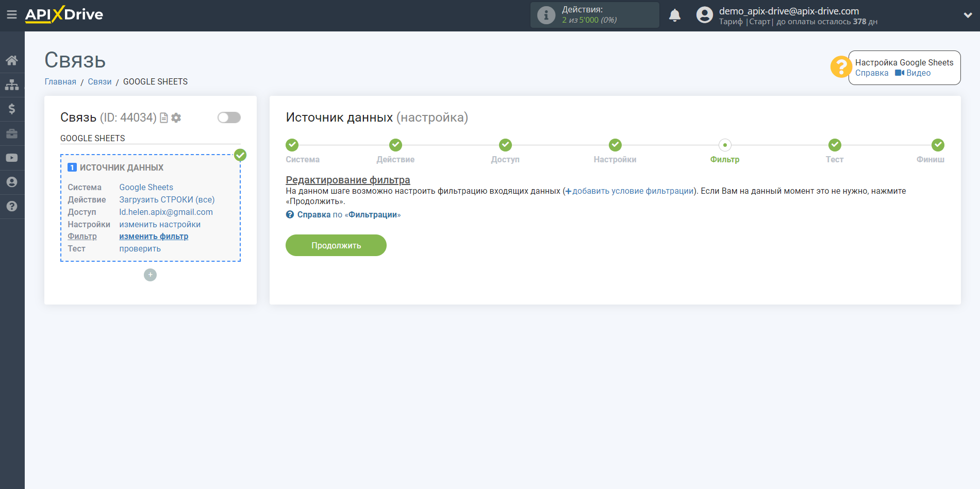The height and width of the screenshot is (489, 980).
Task: Click проверить test link
Action: pyautogui.click(x=140, y=249)
